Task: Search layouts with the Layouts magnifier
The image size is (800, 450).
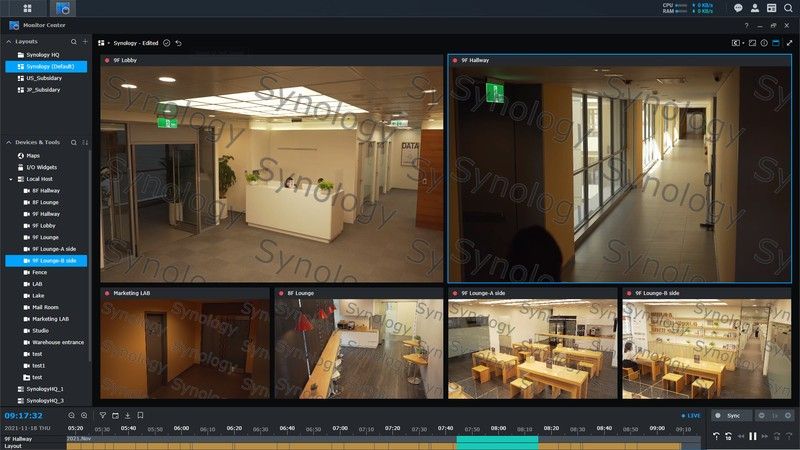Action: [x=73, y=41]
